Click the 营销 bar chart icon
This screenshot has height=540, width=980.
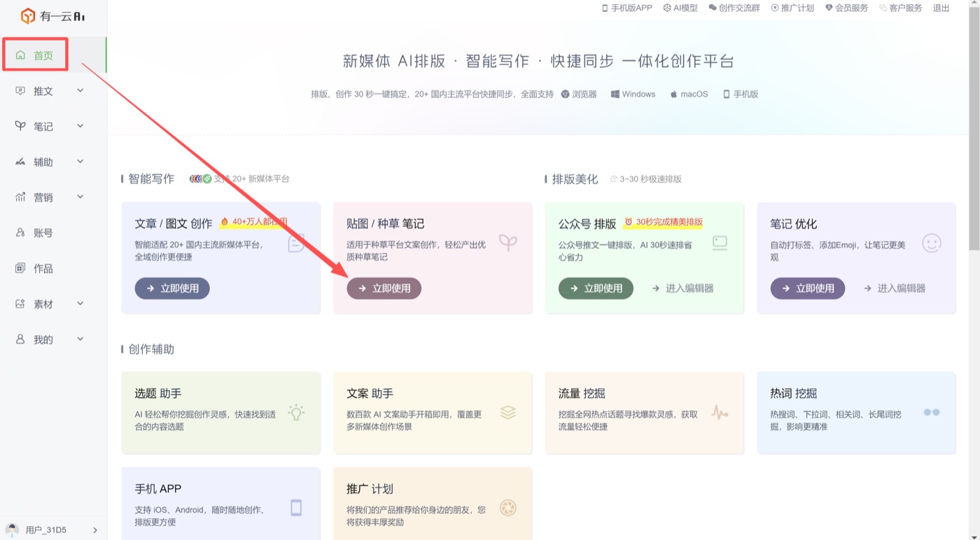pos(20,198)
